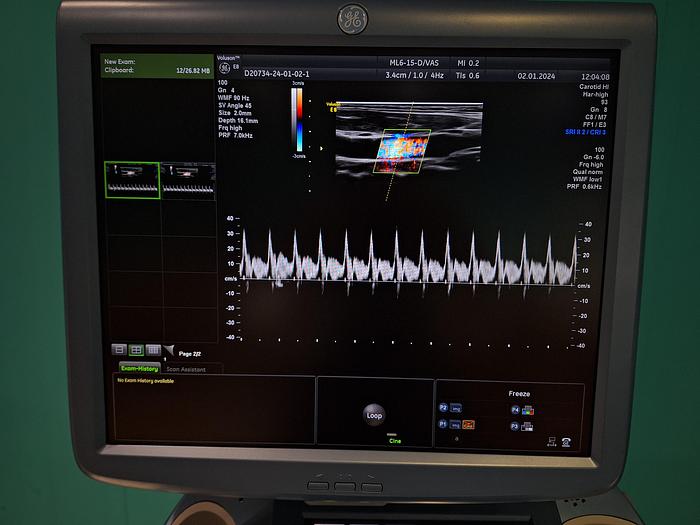Click the GE logo beside Voluson E8
Viewport: 700px width, 525px height.
224,68
